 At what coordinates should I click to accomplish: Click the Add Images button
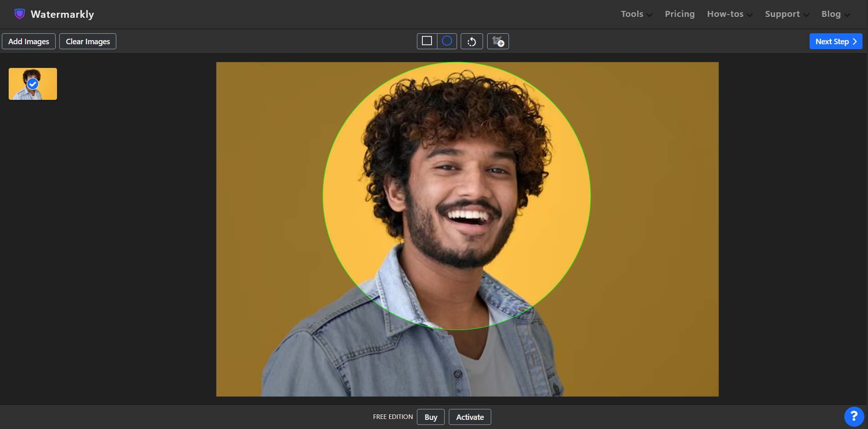(x=28, y=41)
